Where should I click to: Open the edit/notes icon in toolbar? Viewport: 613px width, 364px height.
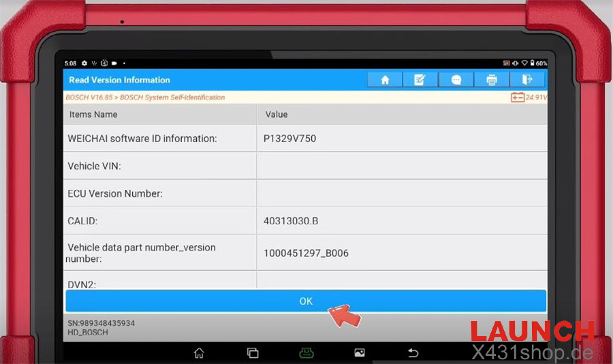point(420,80)
